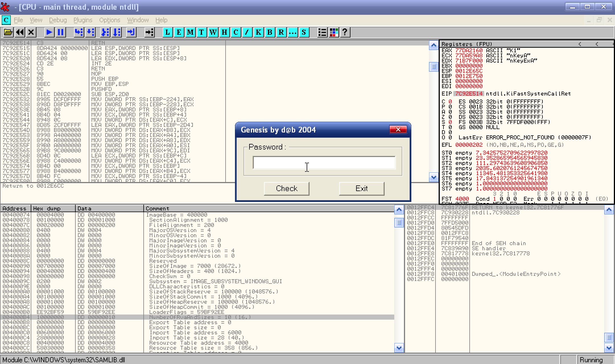Toggle the Z flag value
The width and height of the screenshot is (615, 364).
[x=450, y=117]
